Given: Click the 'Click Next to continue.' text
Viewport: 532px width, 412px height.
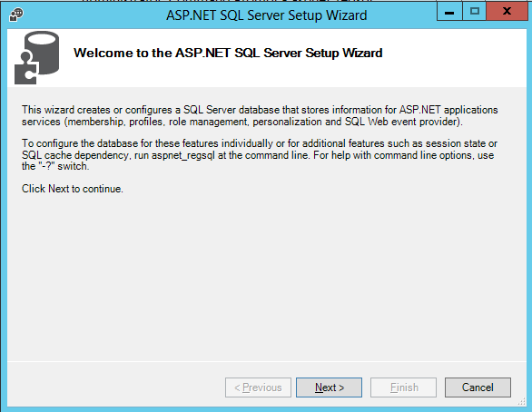Looking at the screenshot, I should [x=73, y=189].
